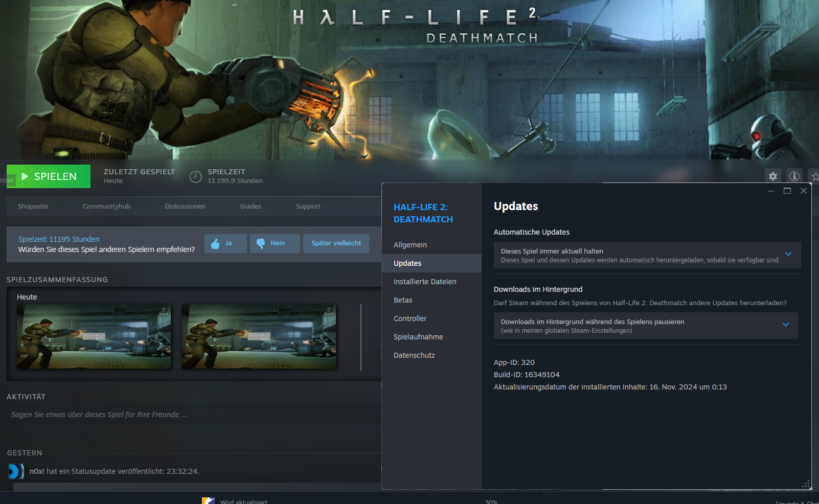Click the GESTERN section label
The height and width of the screenshot is (504, 819).
click(25, 453)
